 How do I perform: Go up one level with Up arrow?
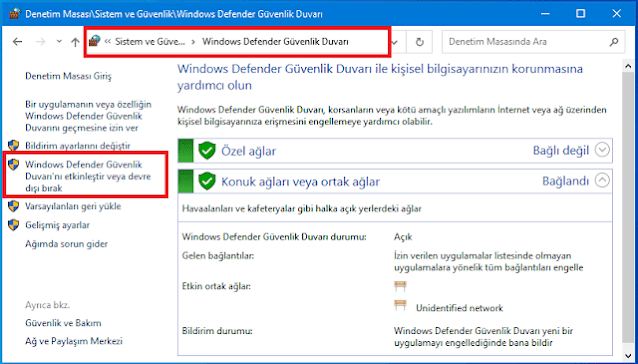(75, 41)
